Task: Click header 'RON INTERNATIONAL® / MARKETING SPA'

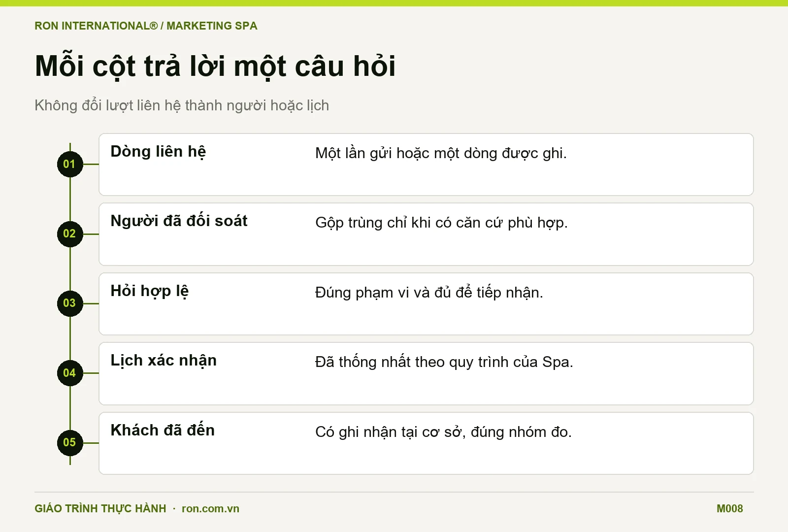Action: [x=146, y=26]
